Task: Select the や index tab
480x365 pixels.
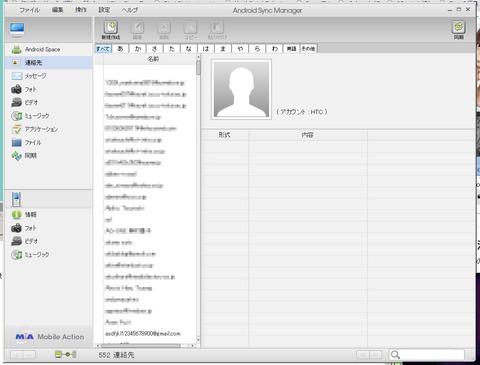Action: click(240, 49)
